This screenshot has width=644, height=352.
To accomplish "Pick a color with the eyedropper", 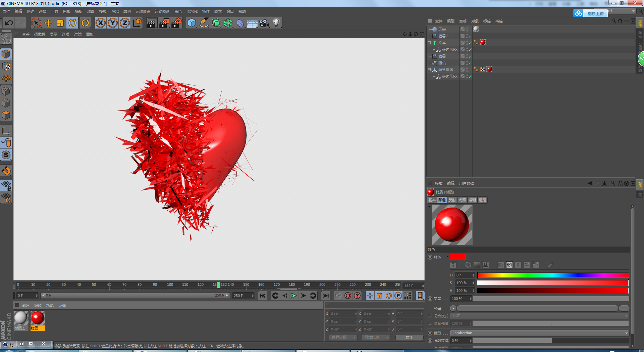I will coord(550,265).
